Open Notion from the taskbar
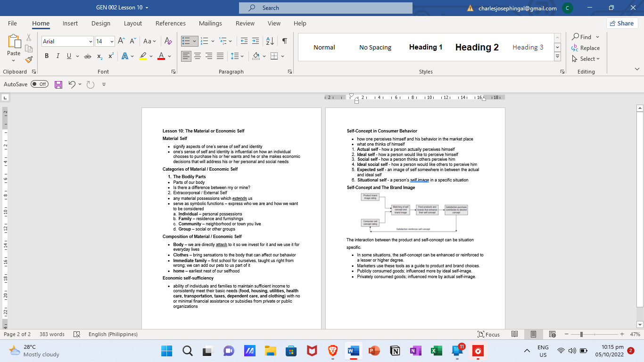644x362 pixels. (x=395, y=351)
